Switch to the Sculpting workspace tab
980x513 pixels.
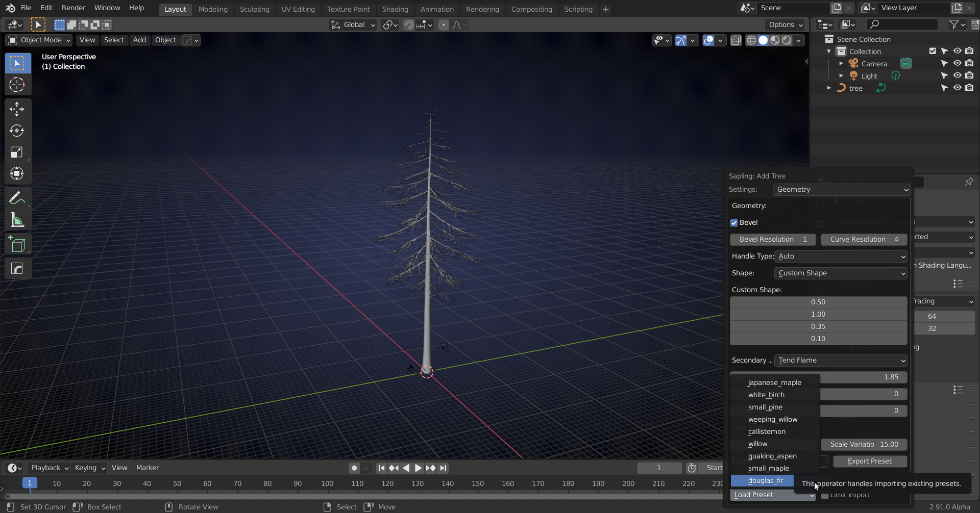(254, 9)
